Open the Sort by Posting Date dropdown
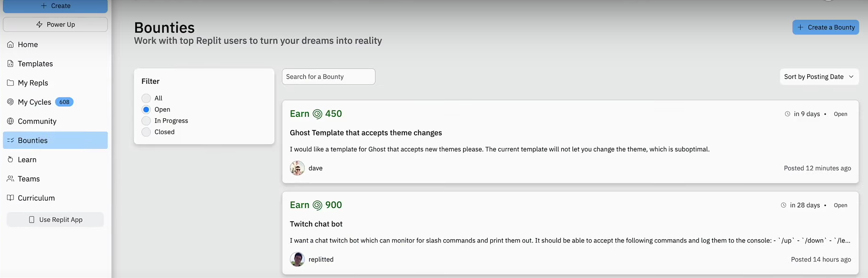This screenshot has width=868, height=278. [819, 77]
